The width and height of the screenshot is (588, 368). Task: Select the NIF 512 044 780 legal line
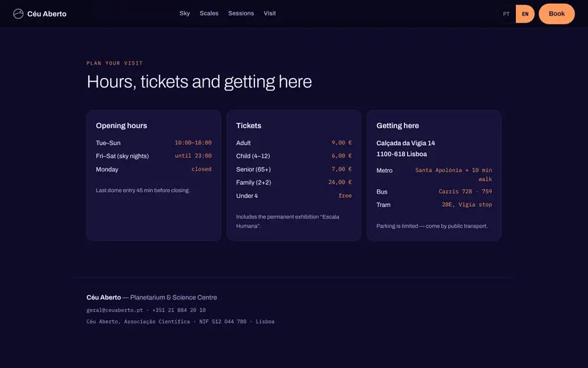click(180, 322)
